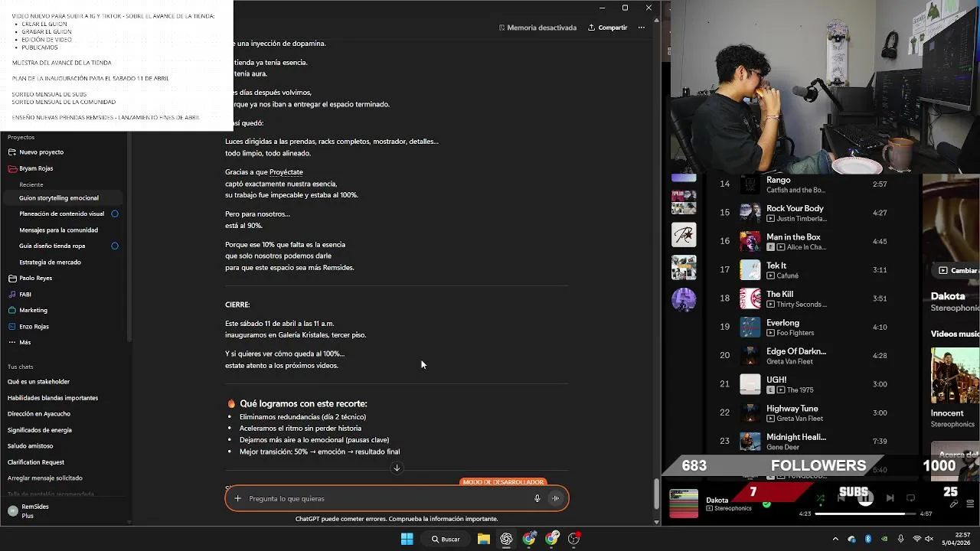
Task: Pause the Spotify track
Action: (x=865, y=498)
